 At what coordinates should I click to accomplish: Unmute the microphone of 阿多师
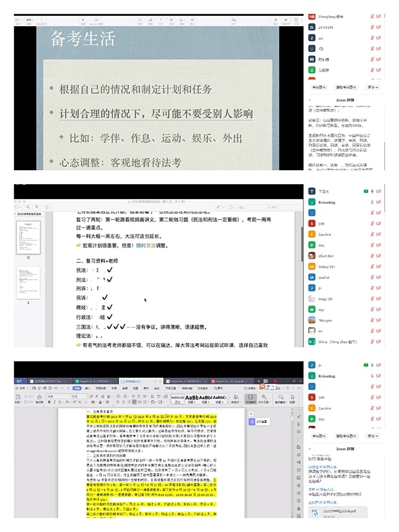point(372,61)
